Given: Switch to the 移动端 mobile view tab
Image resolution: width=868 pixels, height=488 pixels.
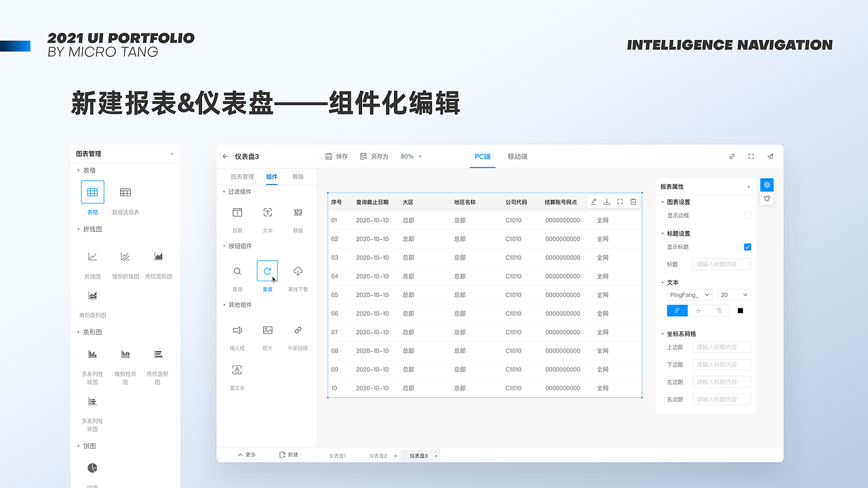Looking at the screenshot, I should tap(517, 156).
